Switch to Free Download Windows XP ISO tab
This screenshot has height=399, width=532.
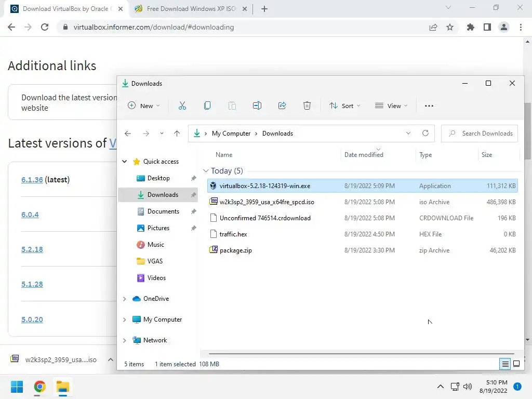tap(191, 9)
